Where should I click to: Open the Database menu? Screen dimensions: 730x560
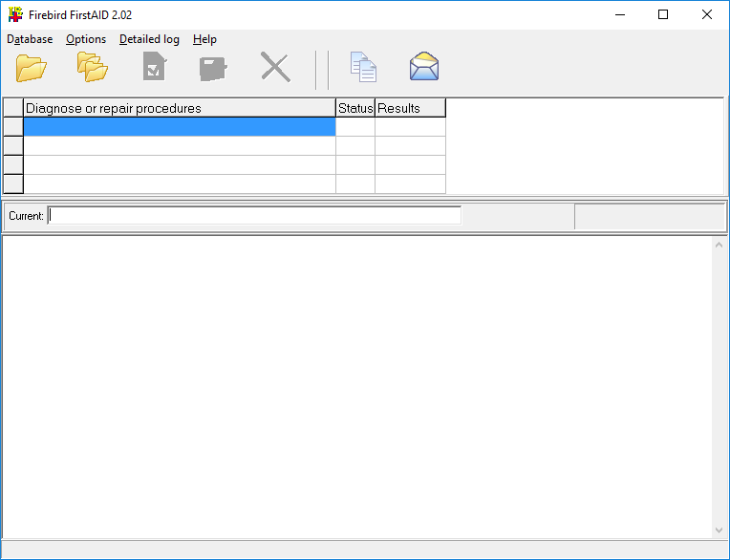(30, 39)
